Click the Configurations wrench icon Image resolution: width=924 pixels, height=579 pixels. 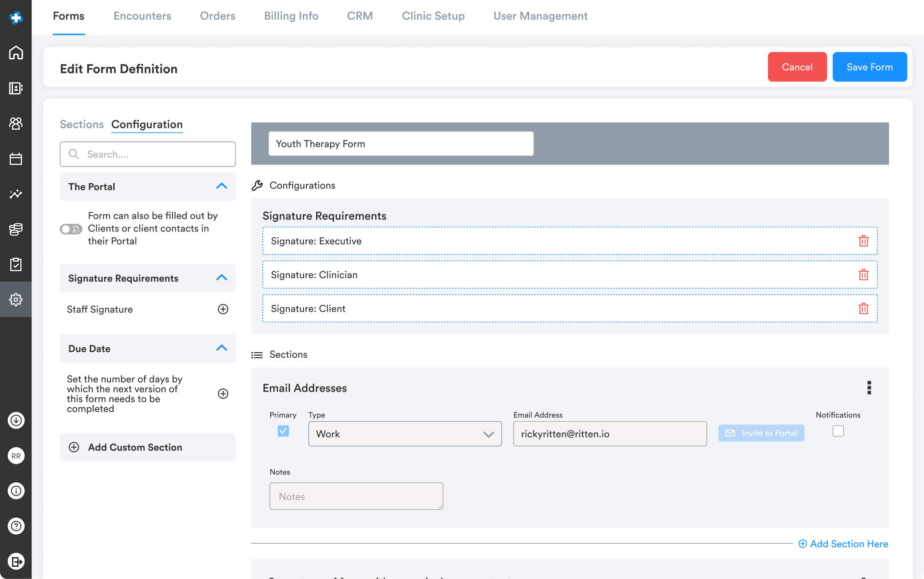point(257,185)
